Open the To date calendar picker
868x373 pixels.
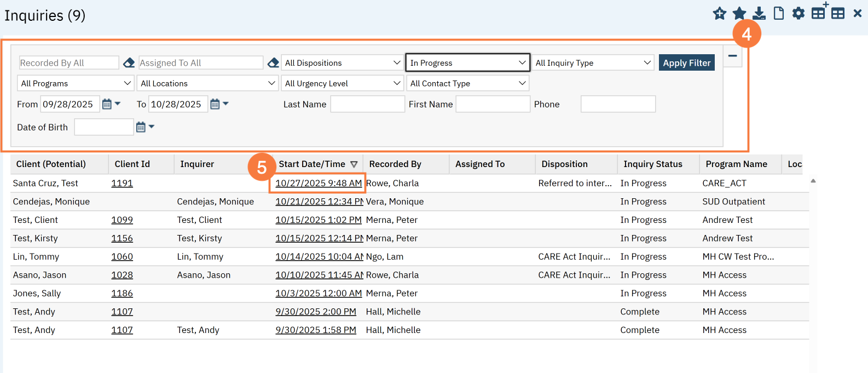coord(215,104)
